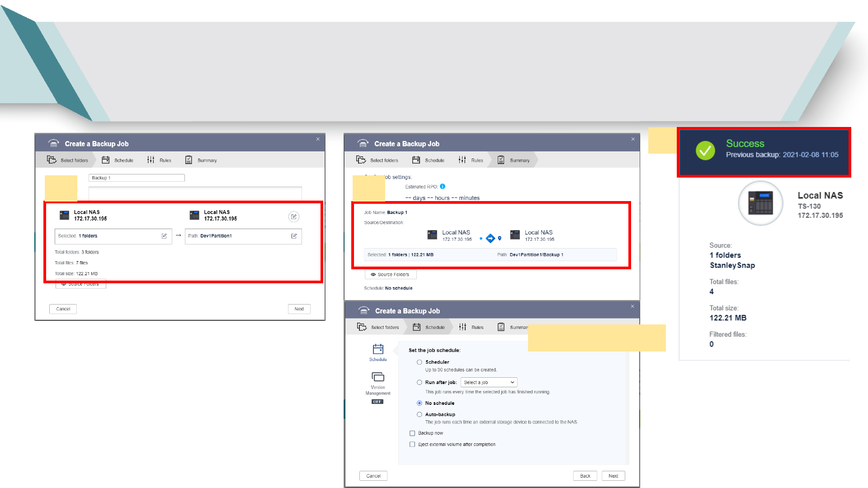Click Next in the first dialog
Screen dimensions: 868x488
pyautogui.click(x=299, y=309)
